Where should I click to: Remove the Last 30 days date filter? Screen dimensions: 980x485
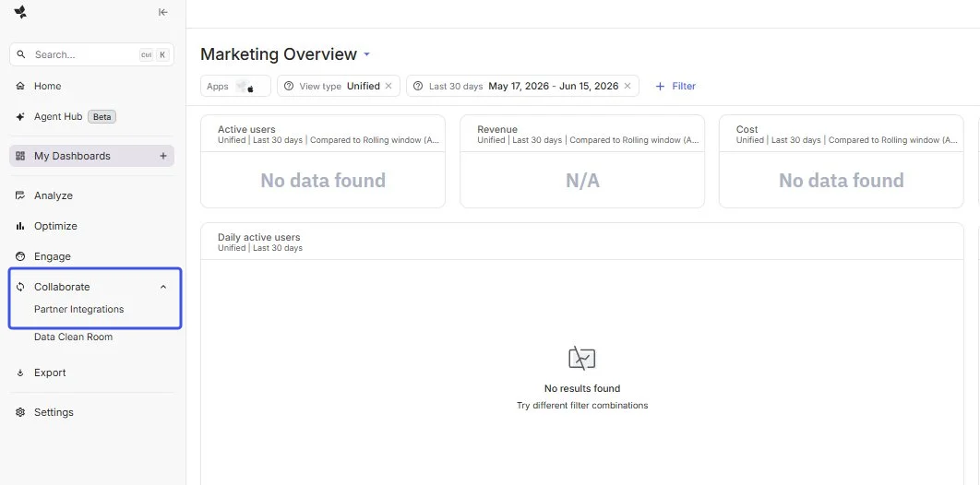[x=627, y=86]
